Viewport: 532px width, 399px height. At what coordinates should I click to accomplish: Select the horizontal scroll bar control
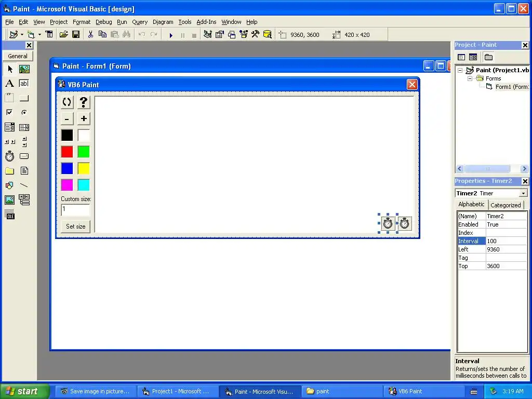pyautogui.click(x=10, y=142)
